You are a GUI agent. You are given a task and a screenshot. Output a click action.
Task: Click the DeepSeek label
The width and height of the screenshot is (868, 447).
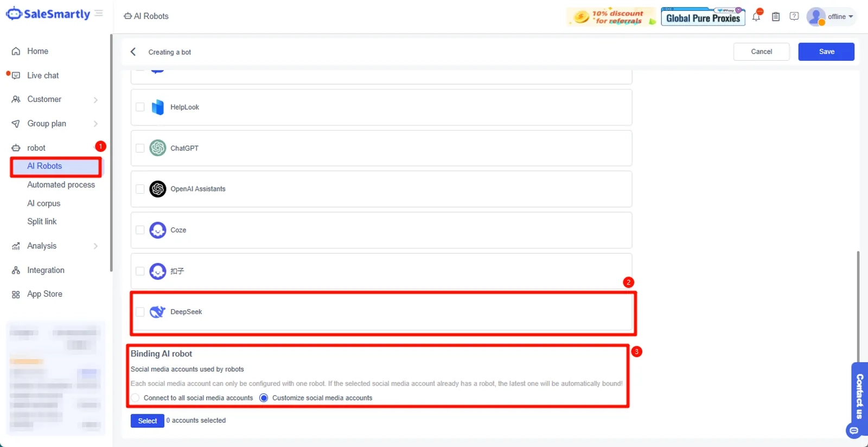tap(186, 312)
